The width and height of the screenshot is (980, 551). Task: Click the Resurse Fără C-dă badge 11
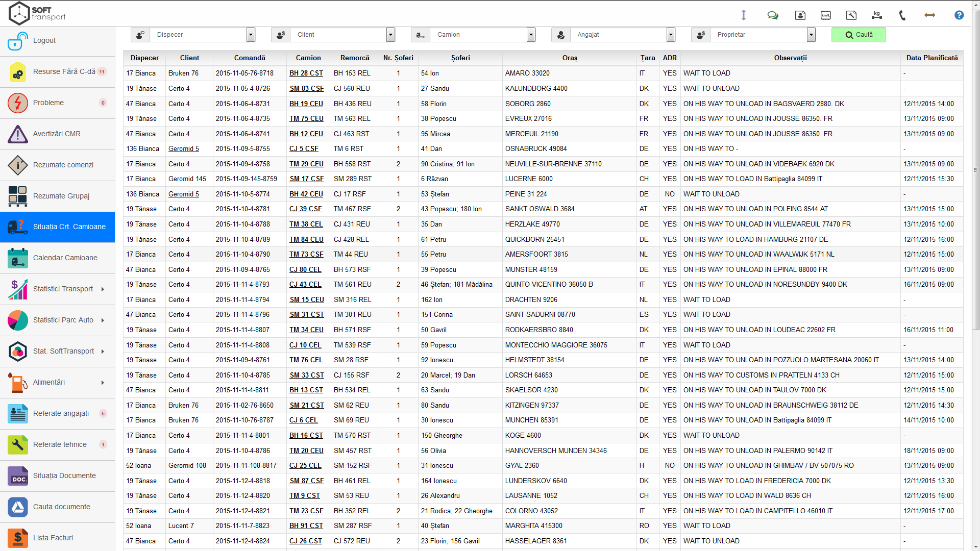point(102,72)
